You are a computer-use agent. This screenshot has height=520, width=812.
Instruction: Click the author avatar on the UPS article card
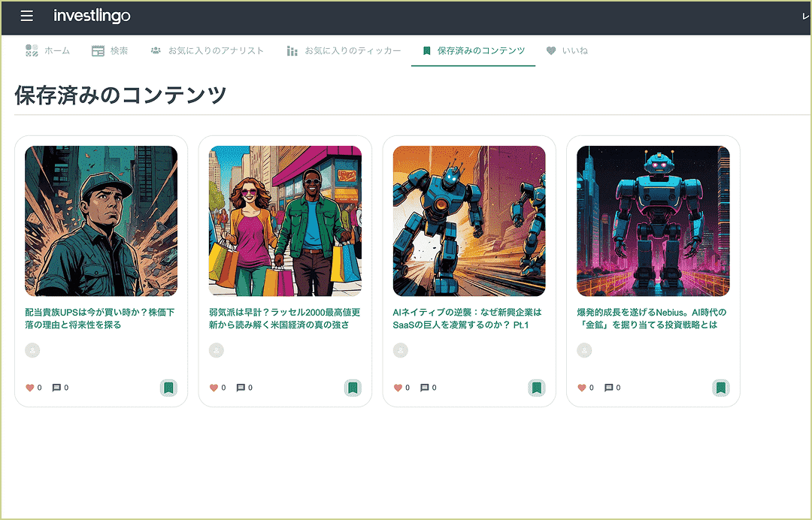point(31,350)
